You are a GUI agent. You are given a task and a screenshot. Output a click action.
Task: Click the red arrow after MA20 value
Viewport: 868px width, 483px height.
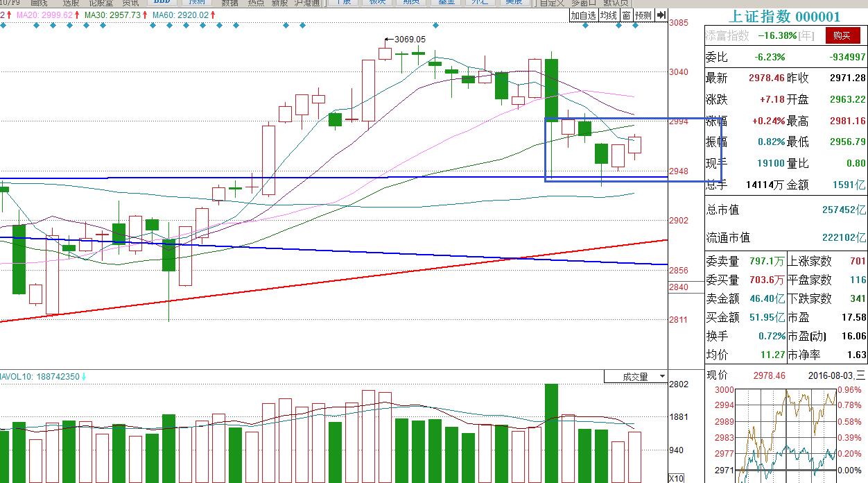[x=76, y=15]
